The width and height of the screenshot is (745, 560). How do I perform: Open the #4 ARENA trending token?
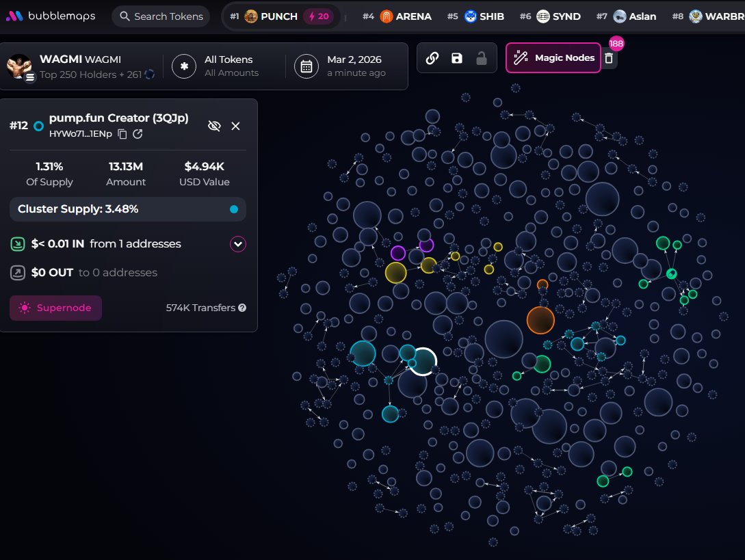tap(397, 16)
